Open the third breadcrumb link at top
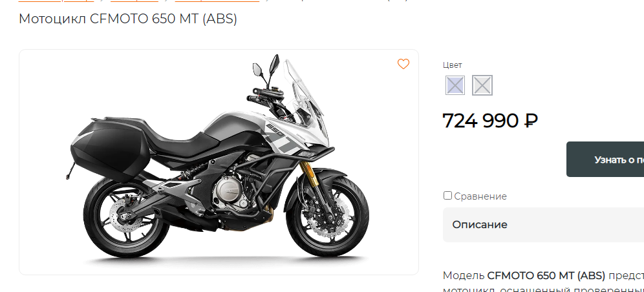 (217, 1)
